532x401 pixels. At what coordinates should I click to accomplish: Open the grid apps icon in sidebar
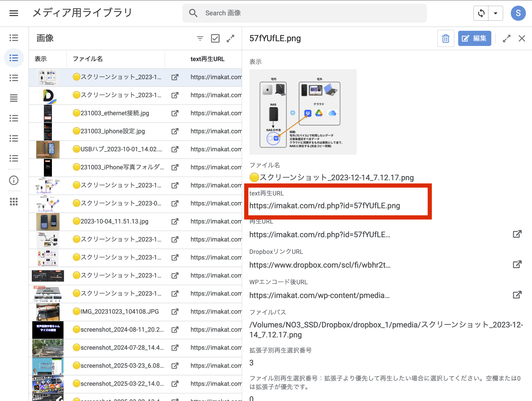[14, 202]
